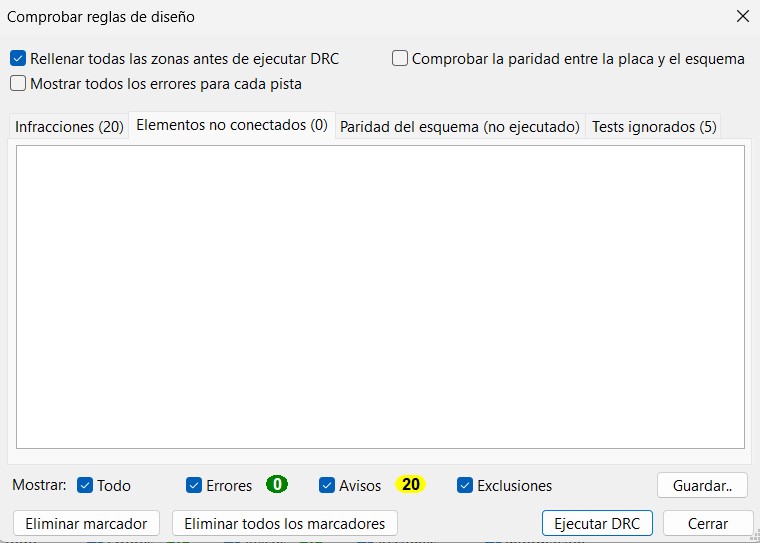Click the yellow warning count badge
Viewport: 760px width, 543px height.
click(410, 485)
